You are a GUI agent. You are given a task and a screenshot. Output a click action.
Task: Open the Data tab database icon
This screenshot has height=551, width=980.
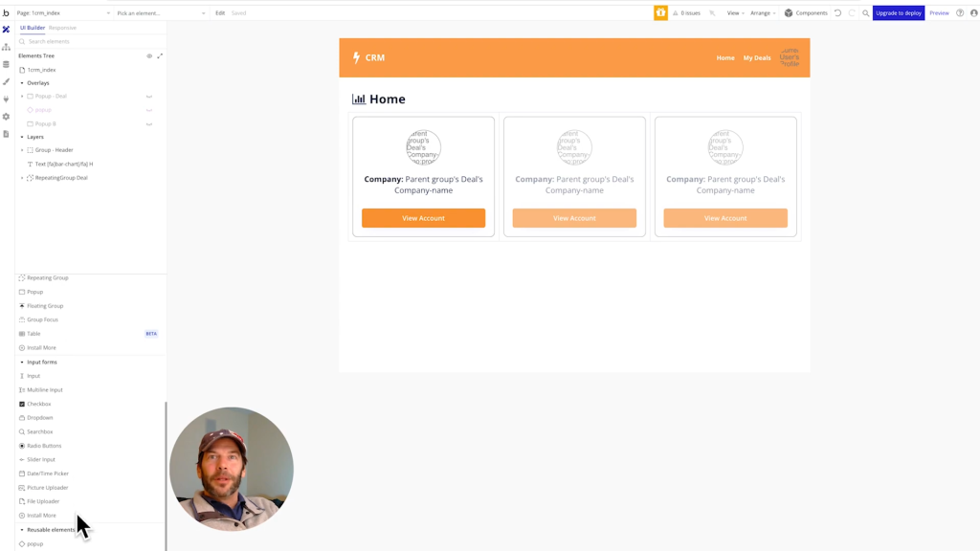point(7,64)
